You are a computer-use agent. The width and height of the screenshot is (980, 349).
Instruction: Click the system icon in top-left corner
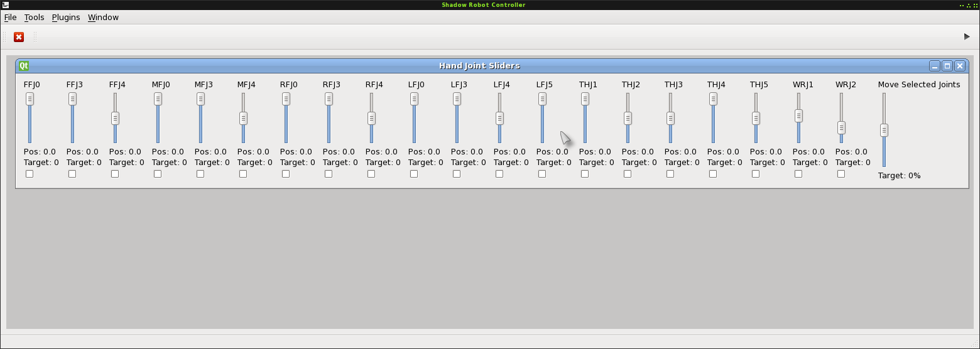(6, 5)
